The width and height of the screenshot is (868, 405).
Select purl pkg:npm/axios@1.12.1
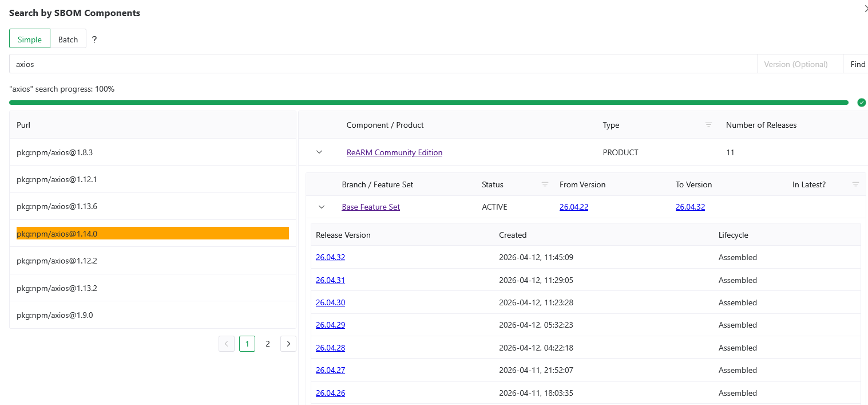(153, 179)
